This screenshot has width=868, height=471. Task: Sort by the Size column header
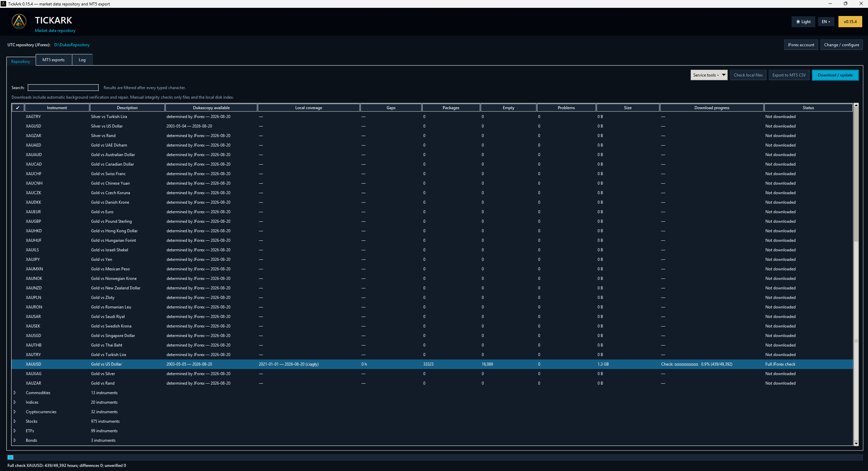[x=628, y=108]
